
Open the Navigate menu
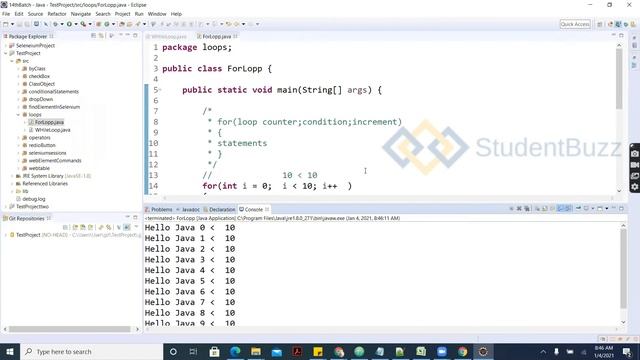click(x=81, y=14)
